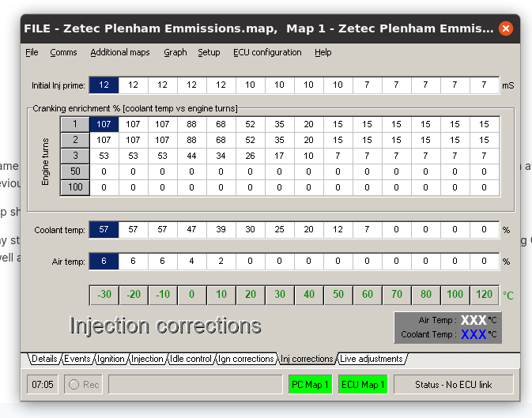Image resolution: width=532 pixels, height=418 pixels.
Task: Select cranking cell 35 in engine turns row 1
Action: pyautogui.click(x=279, y=124)
